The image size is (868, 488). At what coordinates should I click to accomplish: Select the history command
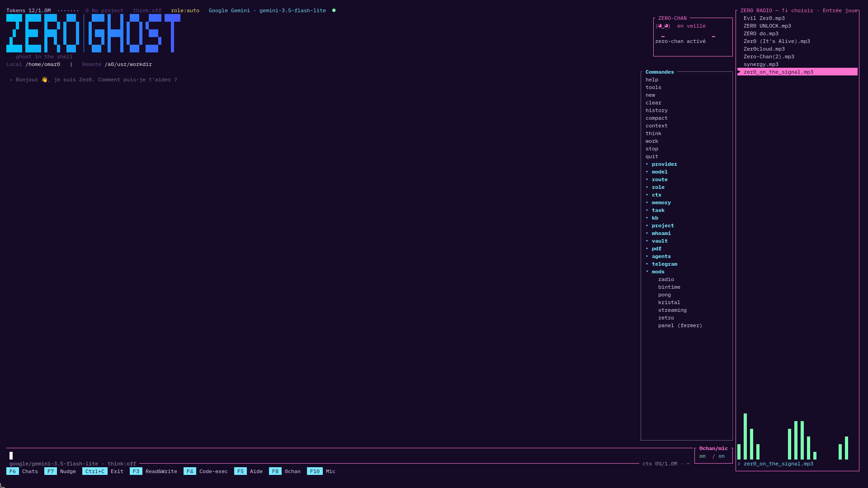coord(656,110)
